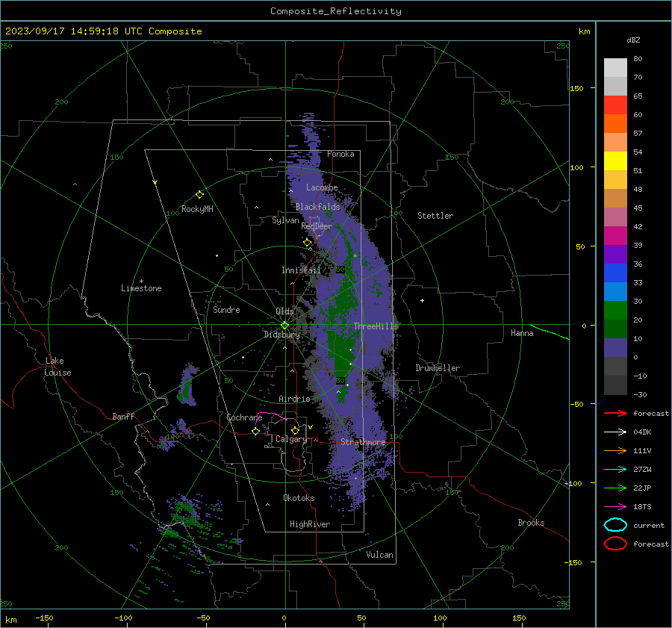
Task: Click the Okotoks town label
Action: click(299, 498)
